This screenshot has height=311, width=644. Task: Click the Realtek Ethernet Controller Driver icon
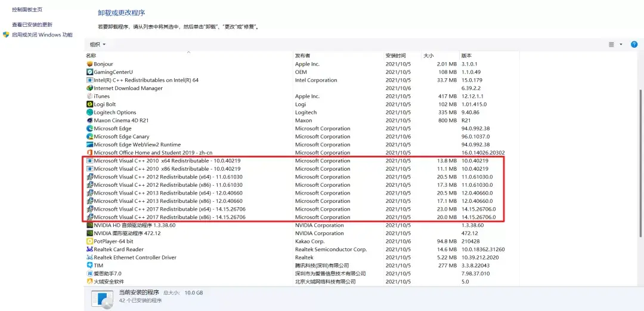[90, 257]
